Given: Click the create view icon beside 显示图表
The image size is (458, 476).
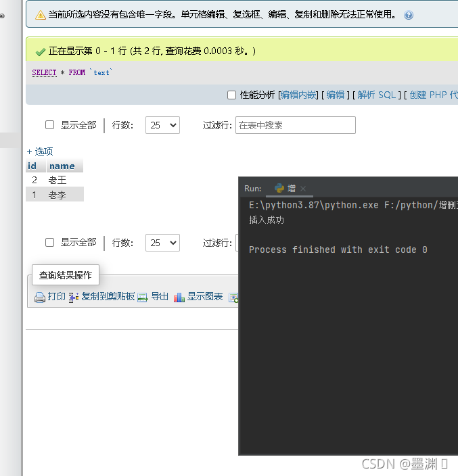Looking at the screenshot, I should (x=233, y=297).
